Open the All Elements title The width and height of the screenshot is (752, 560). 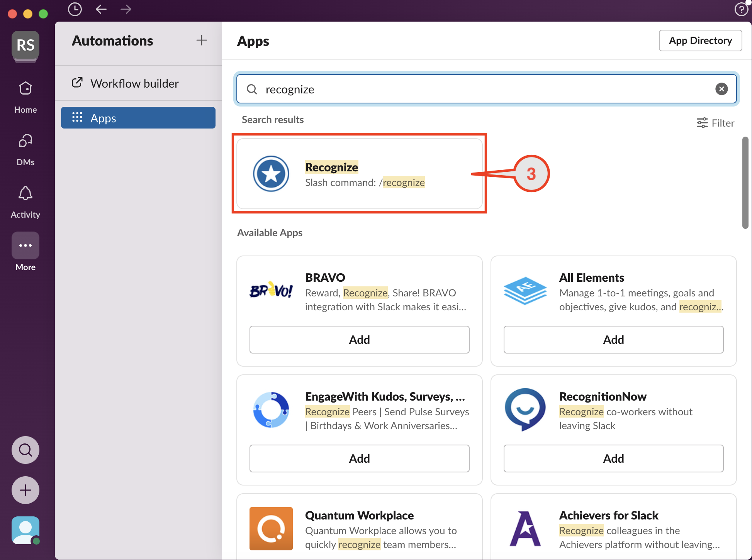(592, 277)
